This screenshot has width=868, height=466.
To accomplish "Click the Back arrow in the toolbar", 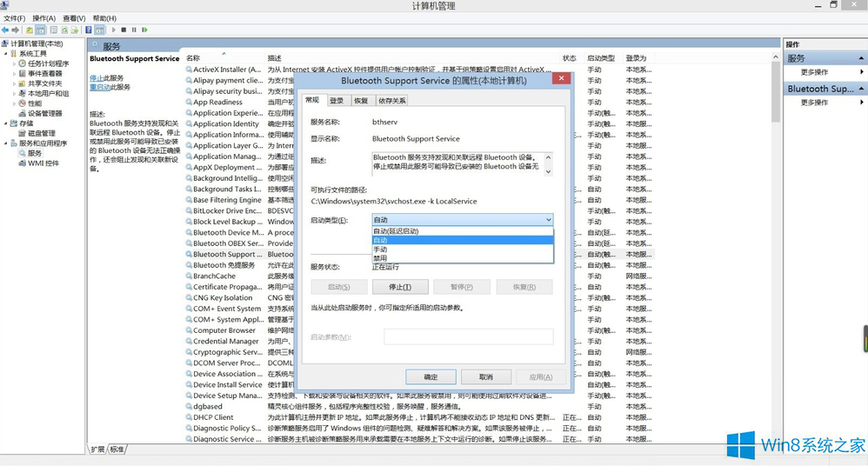I will 5,30.
